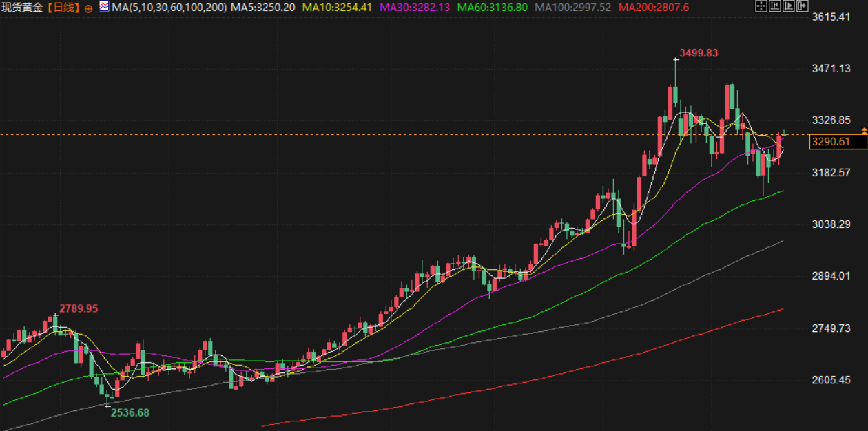Click the 3499.83 high marker tick
Image resolution: width=868 pixels, height=431 pixels.
(676, 60)
